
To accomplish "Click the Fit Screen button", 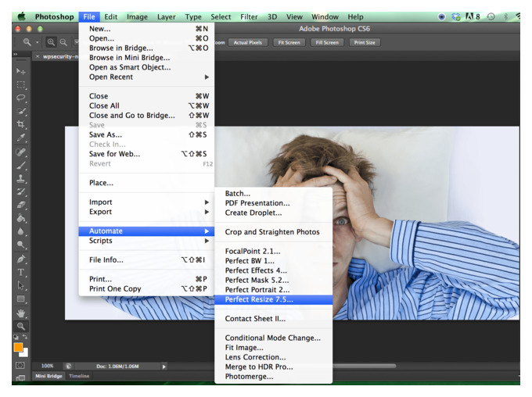I will click(x=289, y=42).
